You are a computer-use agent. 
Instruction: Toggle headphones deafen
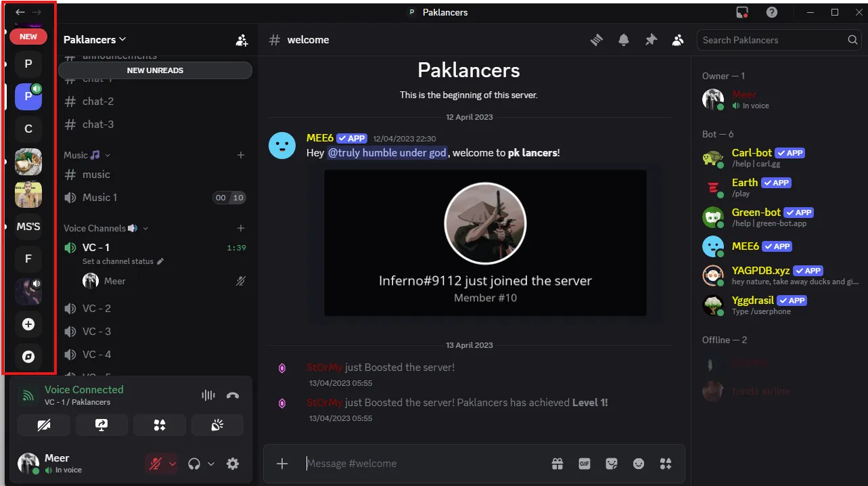[x=194, y=464]
